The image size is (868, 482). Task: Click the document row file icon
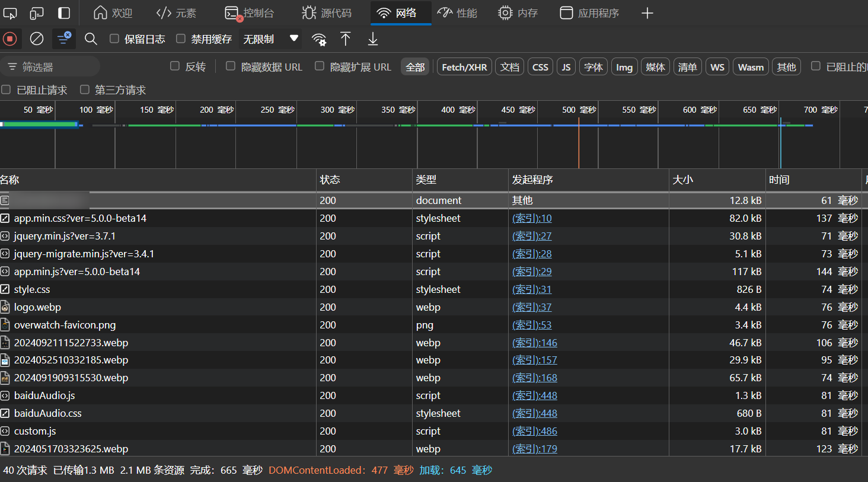pyautogui.click(x=5, y=200)
